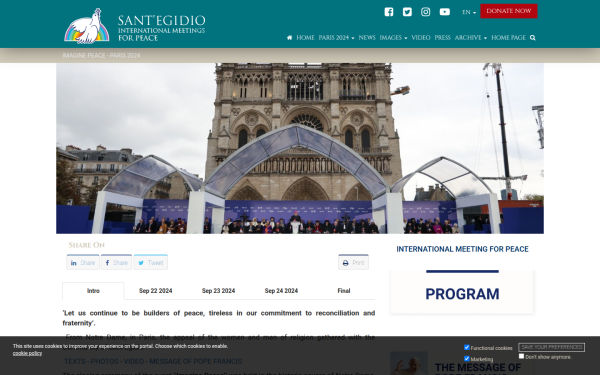The image size is (600, 375).
Task: Open the PROGRAM card
Action: coord(462,292)
